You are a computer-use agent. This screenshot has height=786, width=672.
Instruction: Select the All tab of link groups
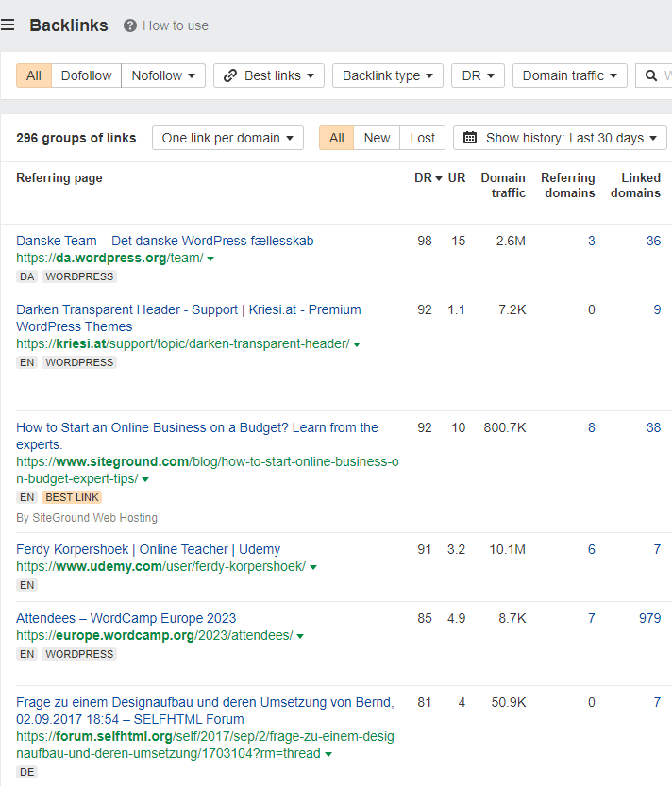tap(335, 137)
